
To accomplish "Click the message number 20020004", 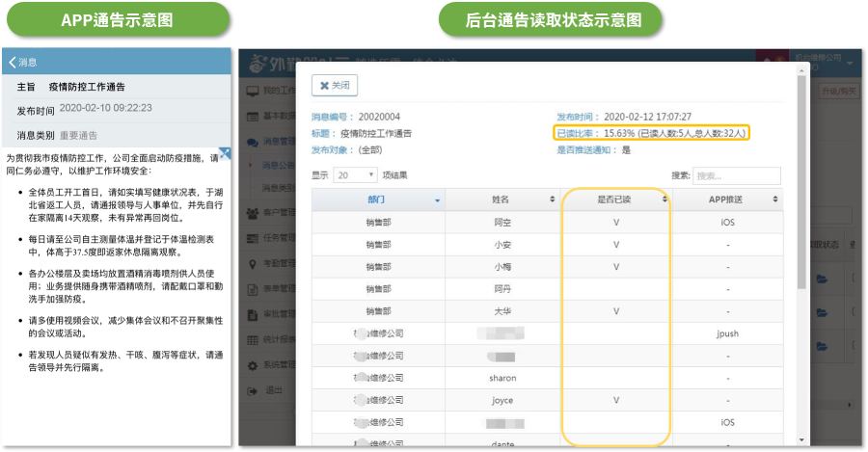I will click(379, 117).
